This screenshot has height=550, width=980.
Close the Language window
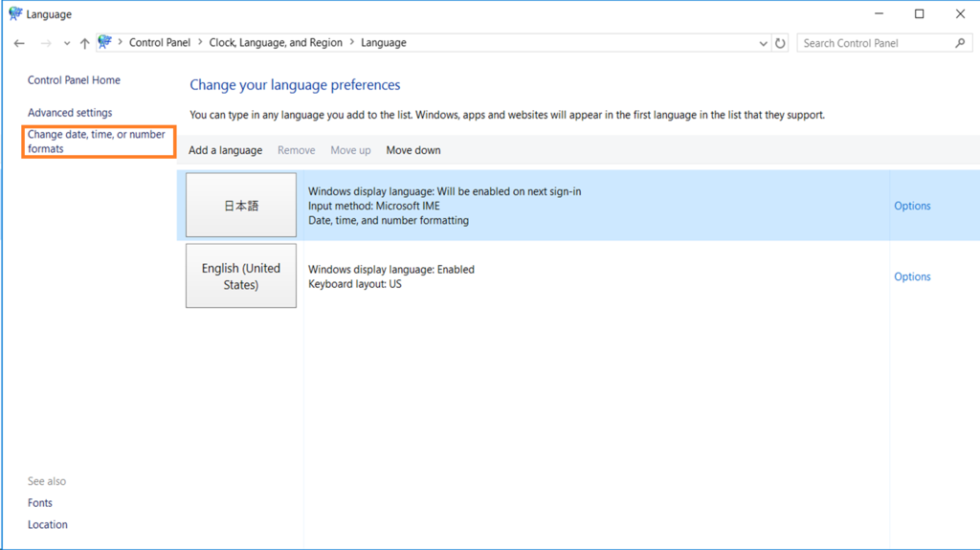(x=961, y=13)
